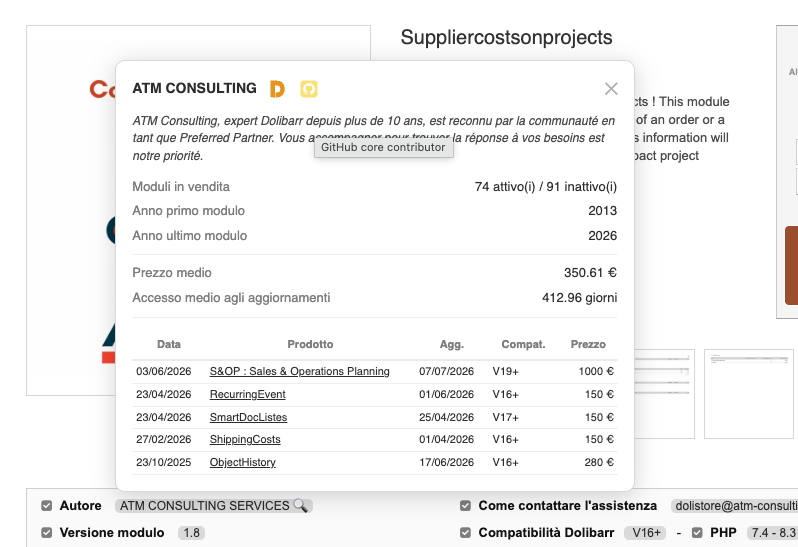
Task: Click the magnifier icon next to ATM CONSULTING SERVICES
Action: coord(300,505)
